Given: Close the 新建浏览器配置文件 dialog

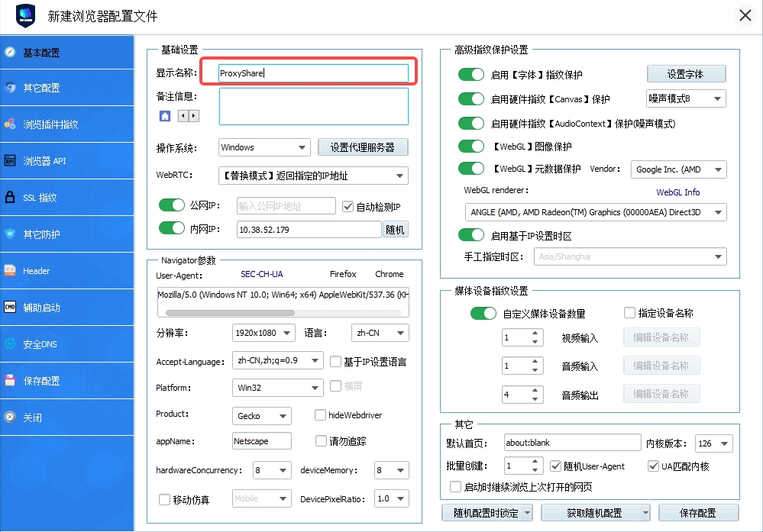Looking at the screenshot, I should tap(745, 15).
